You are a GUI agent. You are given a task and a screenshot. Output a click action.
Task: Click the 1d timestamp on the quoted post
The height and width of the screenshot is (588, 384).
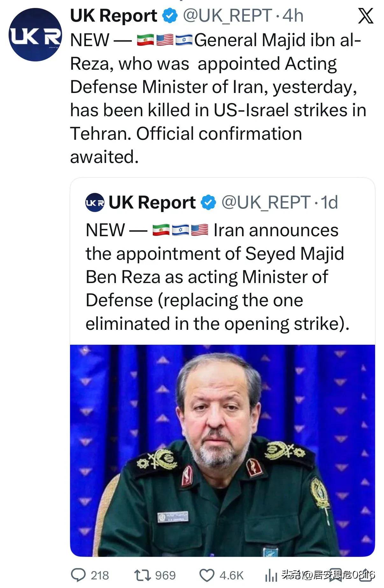[329, 202]
